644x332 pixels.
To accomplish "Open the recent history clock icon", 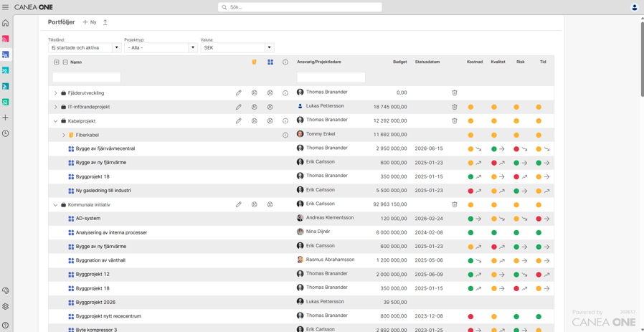I will [5, 133].
